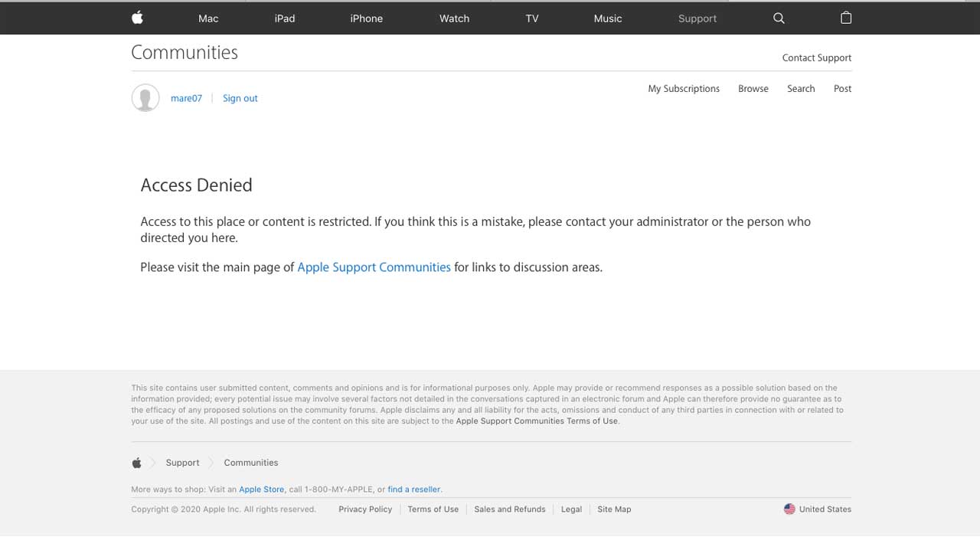Image resolution: width=980 pixels, height=537 pixels.
Task: Open My Subscriptions
Action: tap(684, 89)
